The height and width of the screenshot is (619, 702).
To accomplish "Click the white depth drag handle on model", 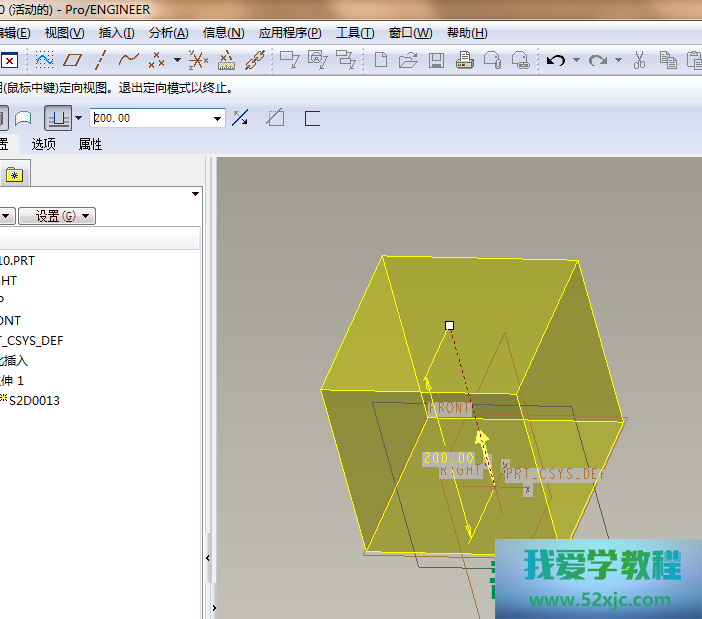I will click(449, 325).
